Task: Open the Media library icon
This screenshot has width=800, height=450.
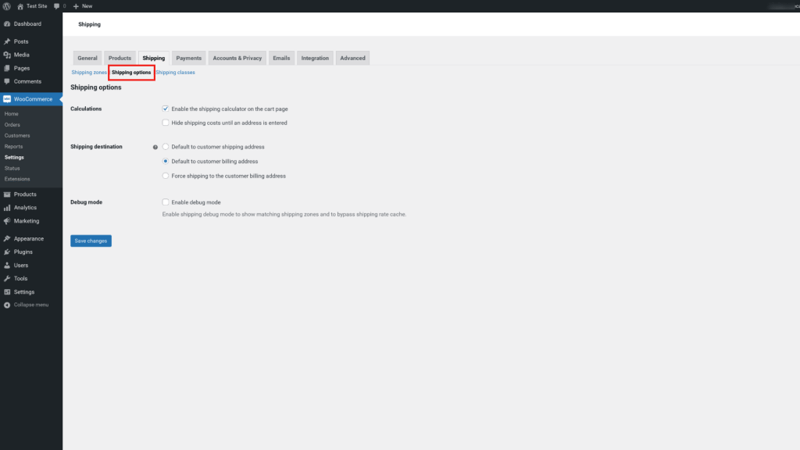Action: pos(7,55)
